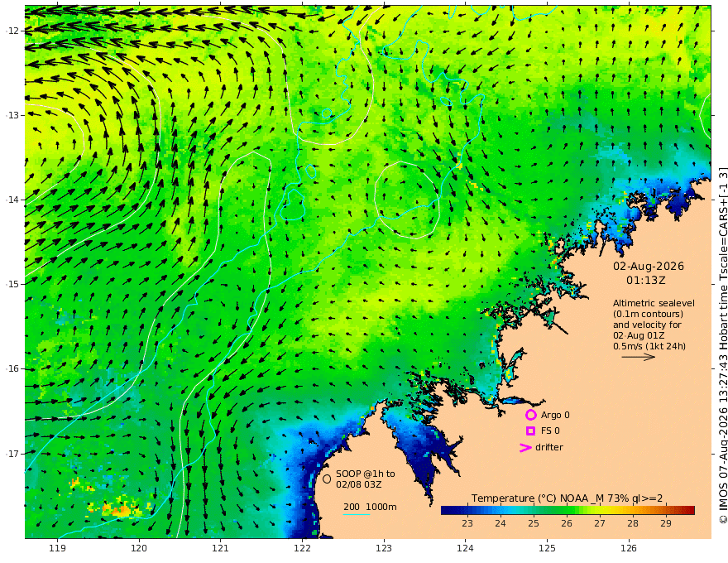Click the closed white contour near 123.5E
728x563 pixels.
tap(407, 200)
